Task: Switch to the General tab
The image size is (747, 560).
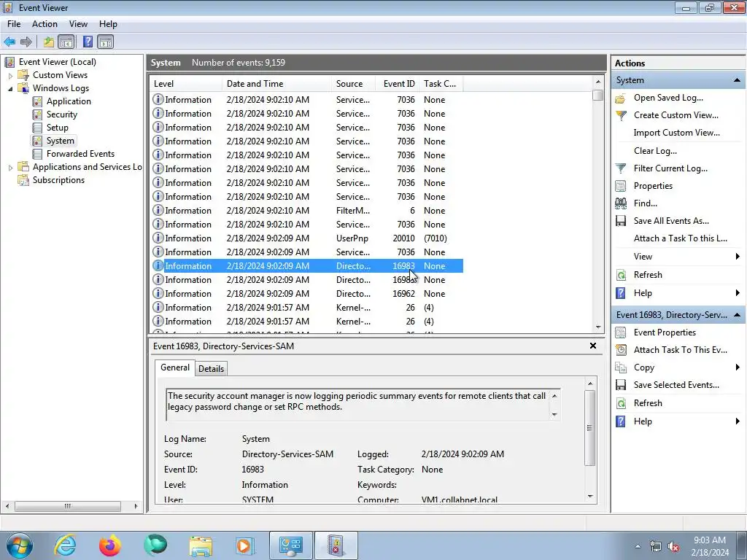Action: pyautogui.click(x=175, y=367)
